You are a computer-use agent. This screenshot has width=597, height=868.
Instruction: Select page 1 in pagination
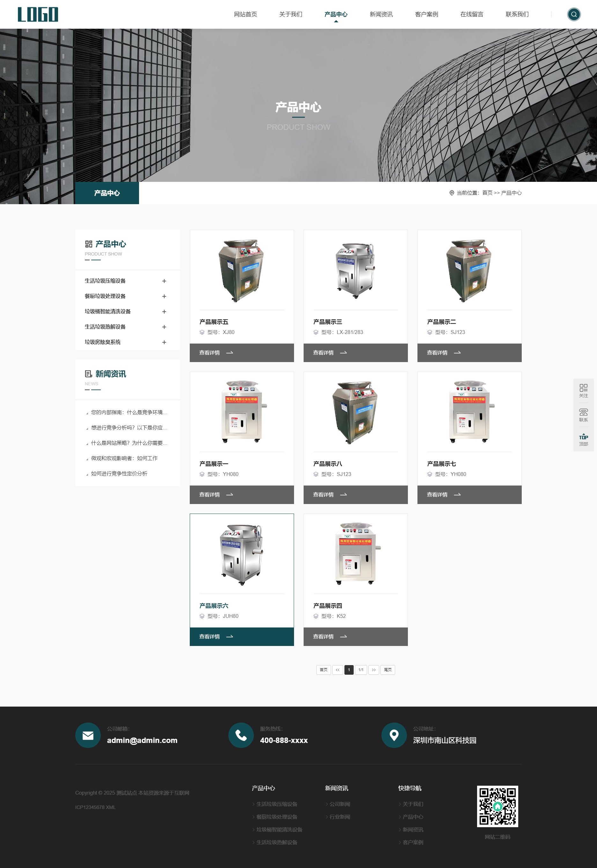[x=349, y=670]
